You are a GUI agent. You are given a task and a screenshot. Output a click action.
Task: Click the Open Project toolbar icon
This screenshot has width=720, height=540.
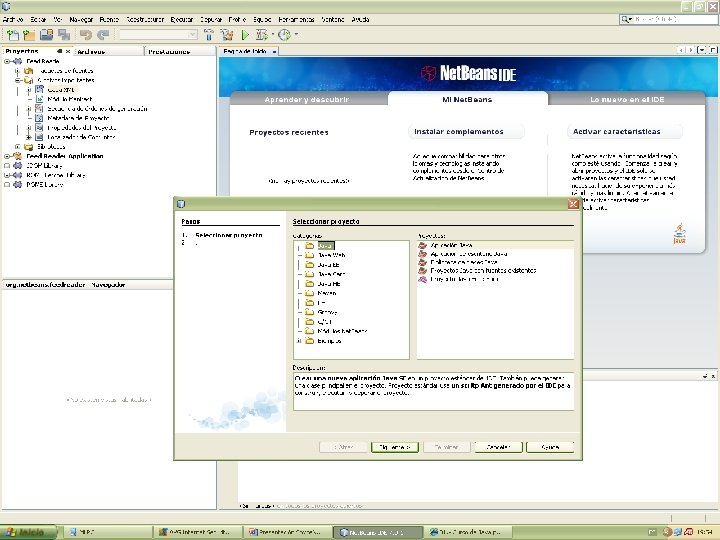[x=46, y=34]
